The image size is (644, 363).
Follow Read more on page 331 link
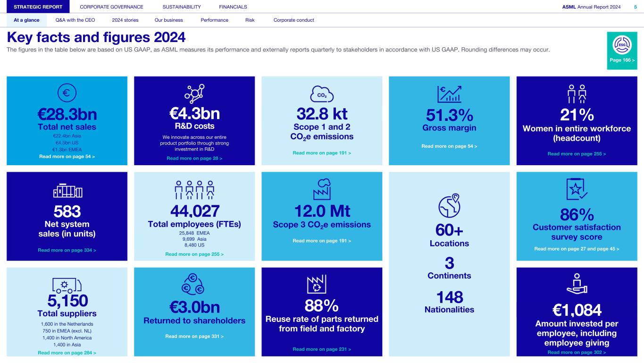coord(194,337)
